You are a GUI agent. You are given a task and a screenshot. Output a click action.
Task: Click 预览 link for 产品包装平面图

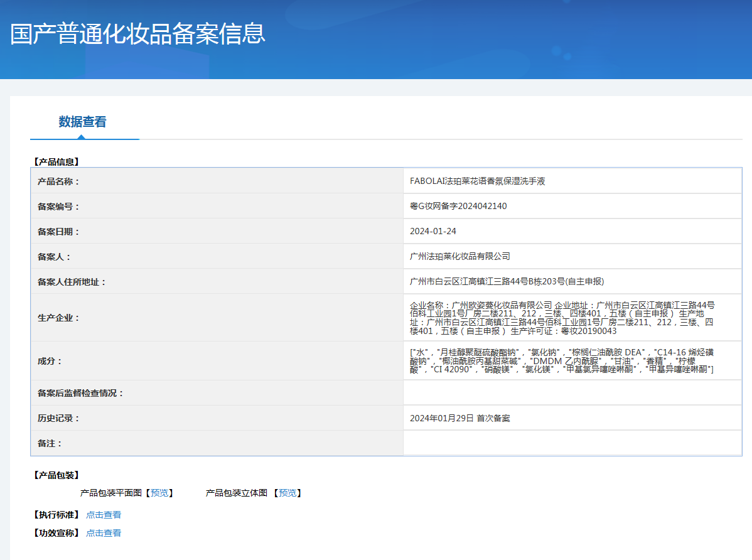tap(159, 493)
